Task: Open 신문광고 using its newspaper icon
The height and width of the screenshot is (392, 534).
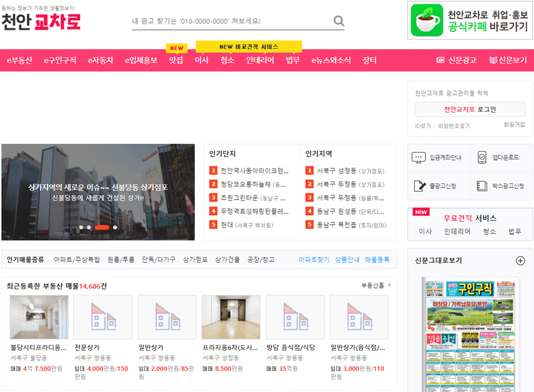Action: click(441, 60)
